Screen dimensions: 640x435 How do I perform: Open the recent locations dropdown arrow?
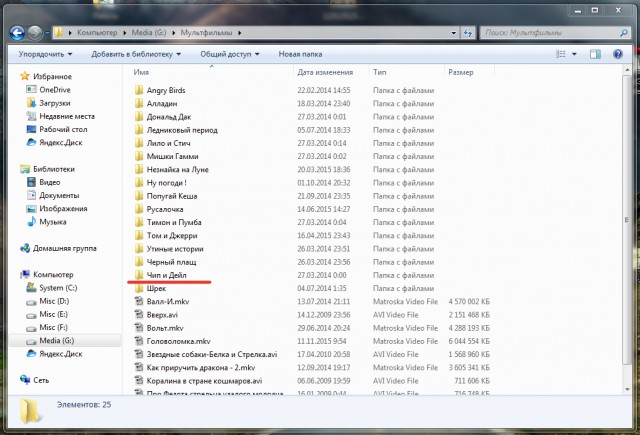point(47,33)
